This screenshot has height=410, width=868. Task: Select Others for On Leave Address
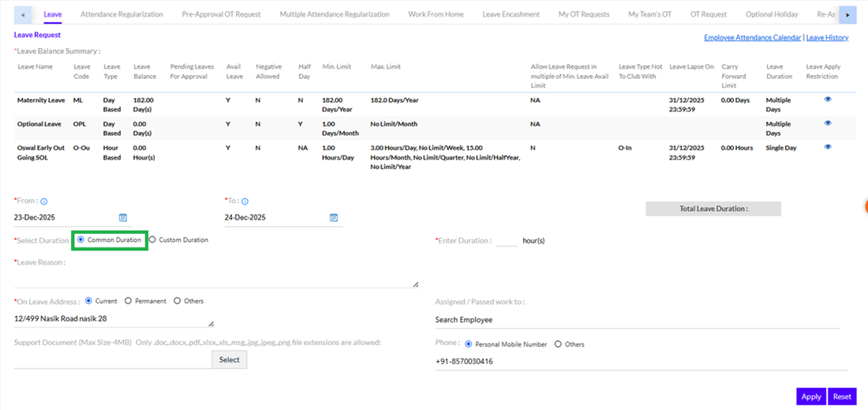tap(177, 301)
